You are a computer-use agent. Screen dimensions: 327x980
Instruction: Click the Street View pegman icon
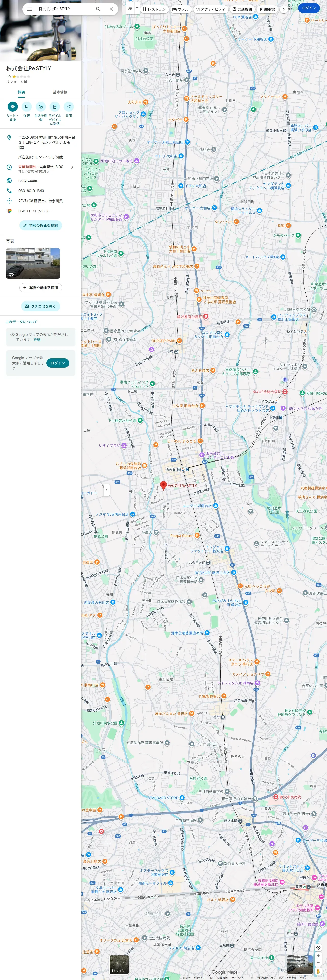coord(318,971)
